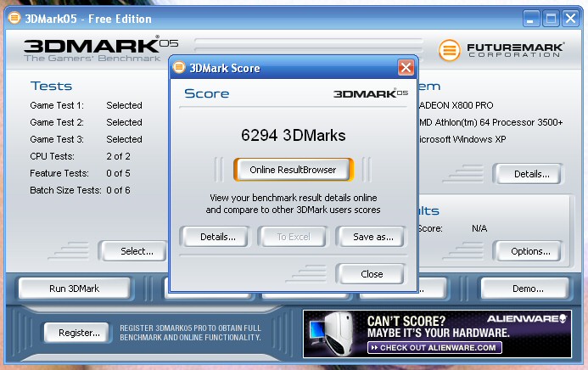Click the 3DMark Score dialog title icon
This screenshot has height=370, width=588.
click(x=179, y=67)
